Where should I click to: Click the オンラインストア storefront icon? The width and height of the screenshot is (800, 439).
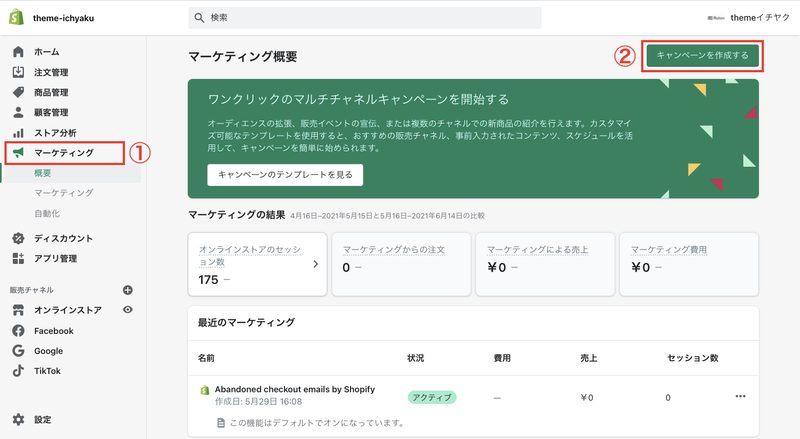(18, 310)
